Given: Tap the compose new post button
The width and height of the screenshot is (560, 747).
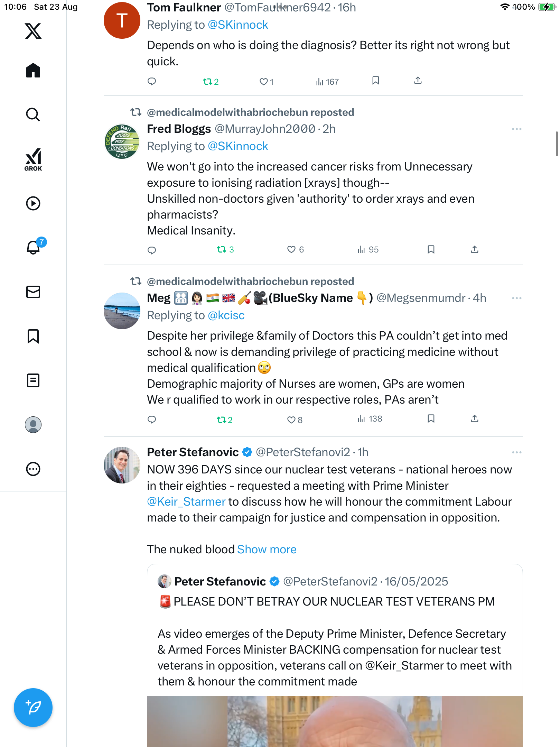Looking at the screenshot, I should point(33,708).
